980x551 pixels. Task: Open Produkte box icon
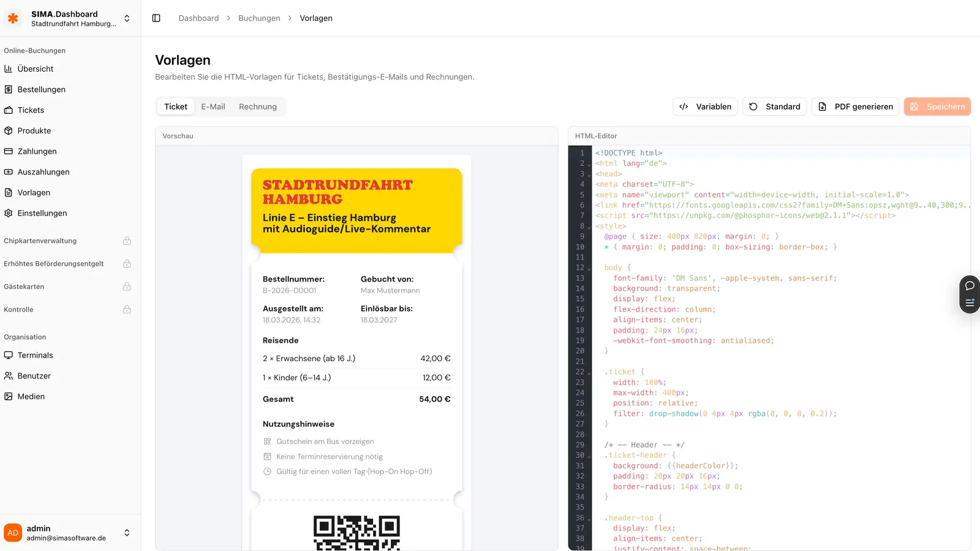[x=9, y=130]
